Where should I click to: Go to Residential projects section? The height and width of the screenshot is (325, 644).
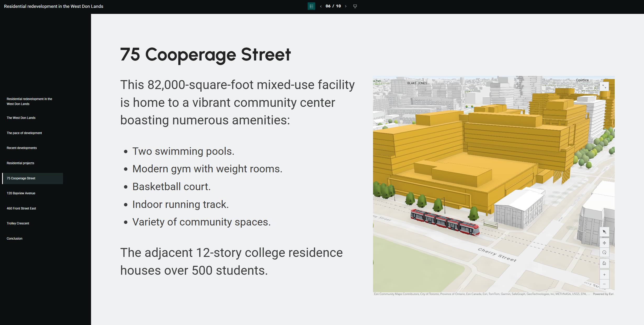coord(20,163)
